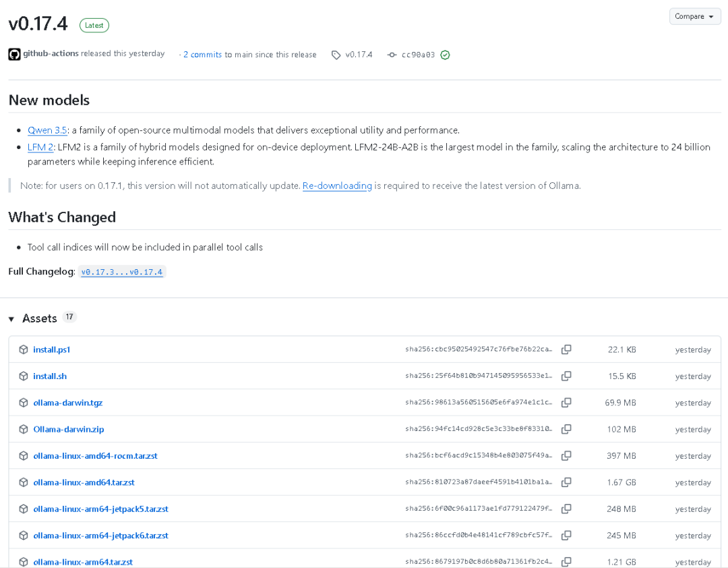Download ollama-darwin.tgz

tap(68, 403)
